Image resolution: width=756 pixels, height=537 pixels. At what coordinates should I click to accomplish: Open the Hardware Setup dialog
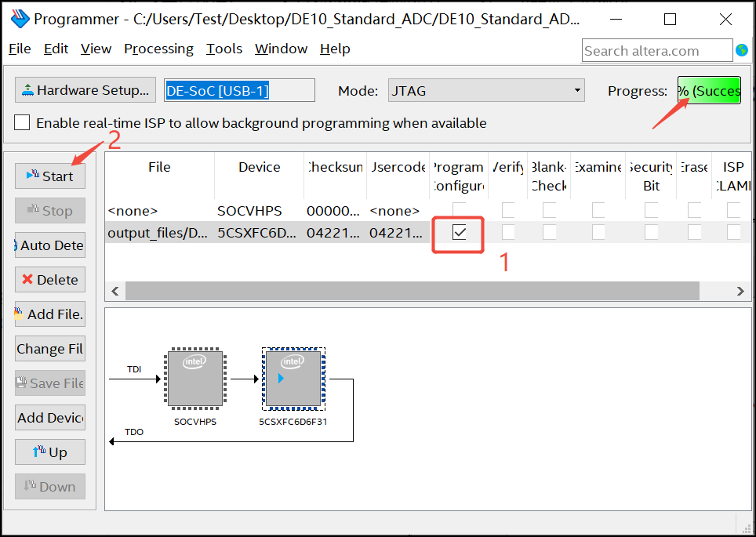(85, 90)
